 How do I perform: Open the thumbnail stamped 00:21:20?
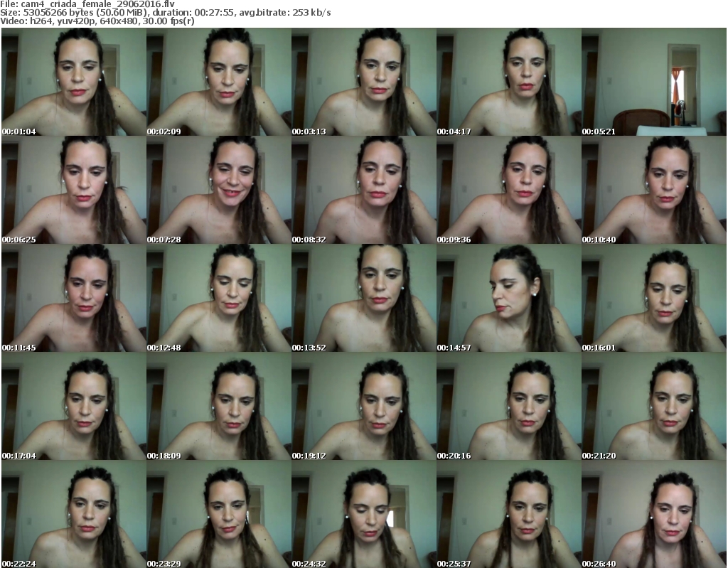coord(654,406)
